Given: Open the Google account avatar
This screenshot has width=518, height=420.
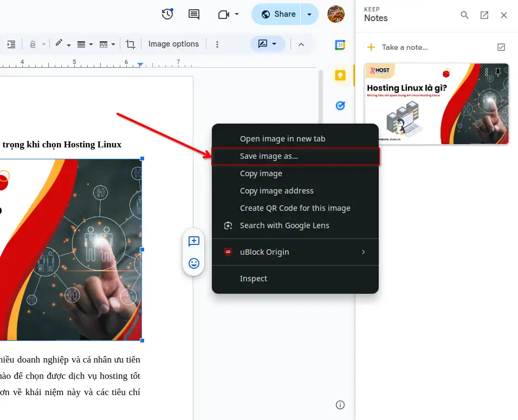Looking at the screenshot, I should point(335,14).
